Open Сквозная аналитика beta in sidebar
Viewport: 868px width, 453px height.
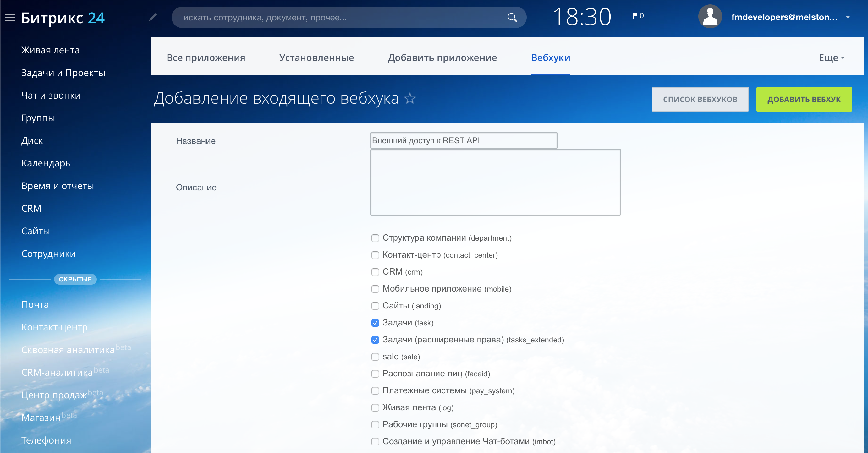(76, 349)
